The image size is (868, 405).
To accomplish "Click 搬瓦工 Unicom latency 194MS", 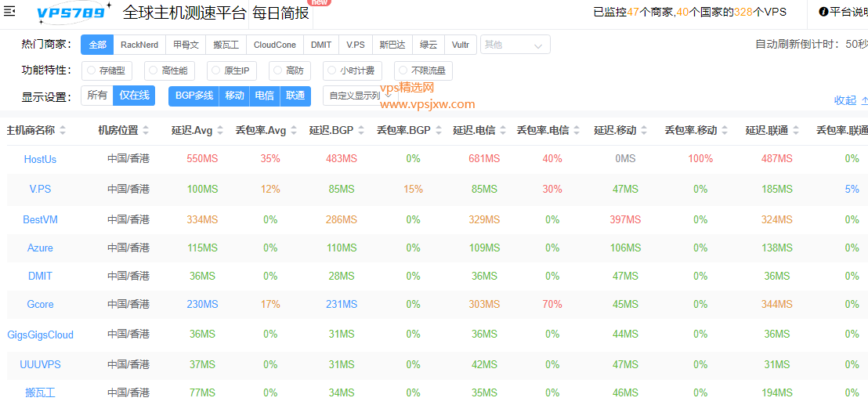I will click(x=776, y=392).
